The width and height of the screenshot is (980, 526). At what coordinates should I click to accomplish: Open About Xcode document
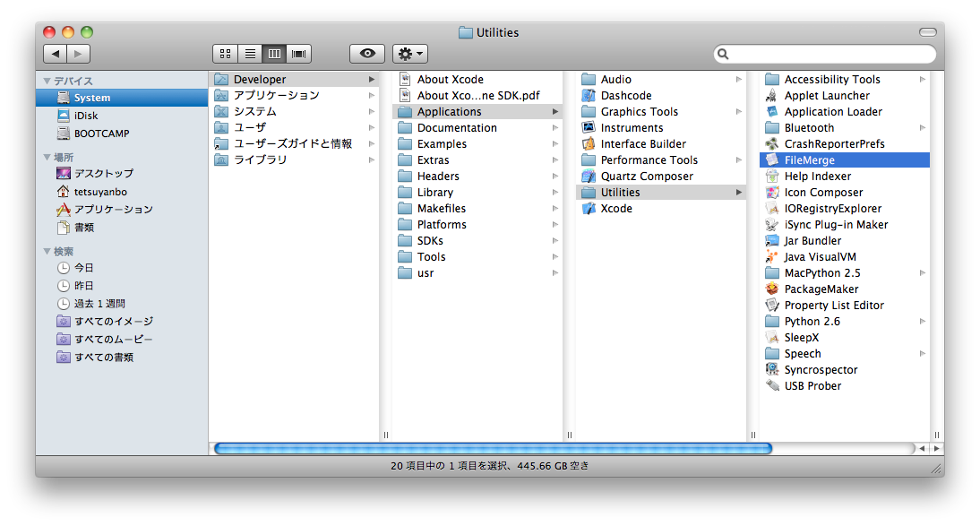point(477,80)
